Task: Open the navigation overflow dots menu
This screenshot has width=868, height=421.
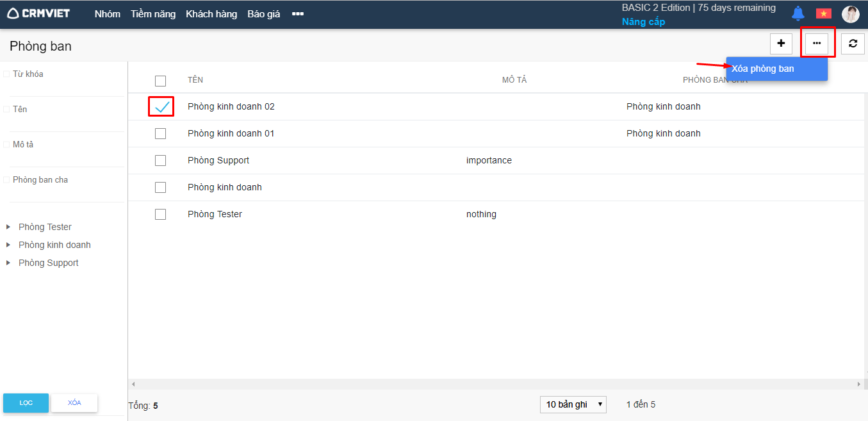Action: (x=297, y=14)
